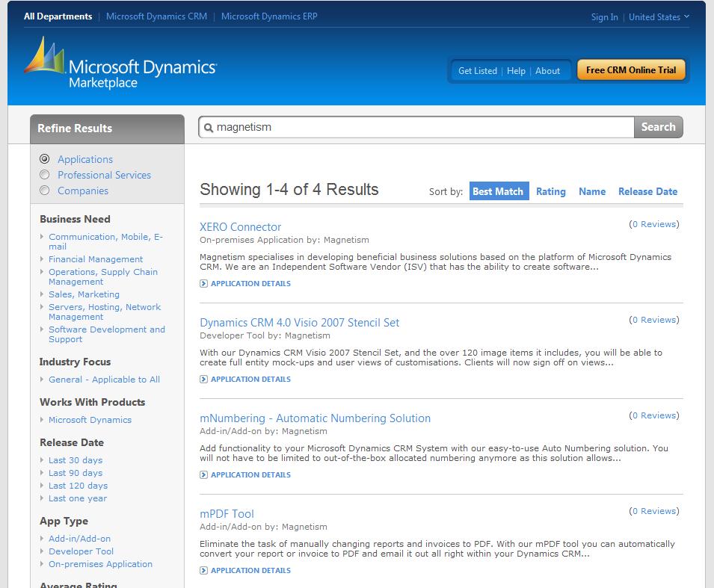Click the Microsoft Dynamics Marketplace logo
The width and height of the screenshot is (714, 588).
pyautogui.click(x=120, y=65)
